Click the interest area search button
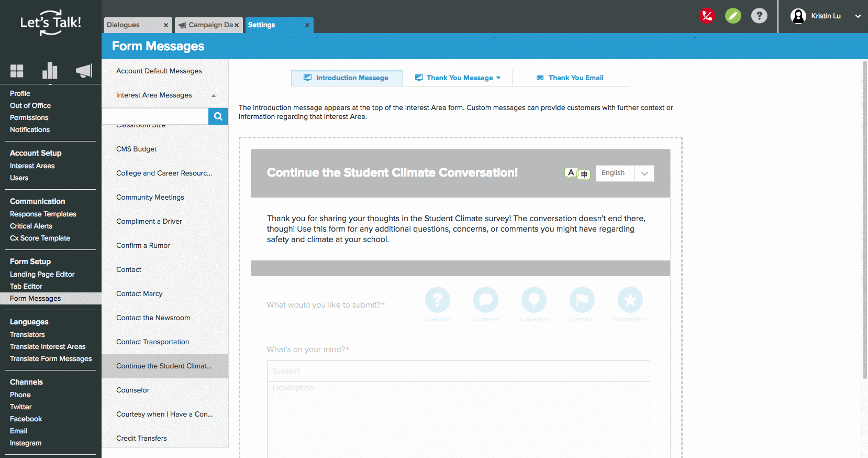 pyautogui.click(x=218, y=116)
